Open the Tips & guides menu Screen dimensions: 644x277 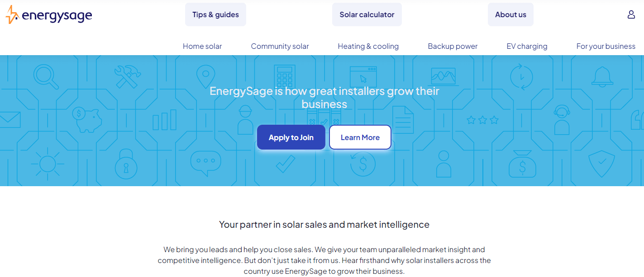click(x=215, y=14)
